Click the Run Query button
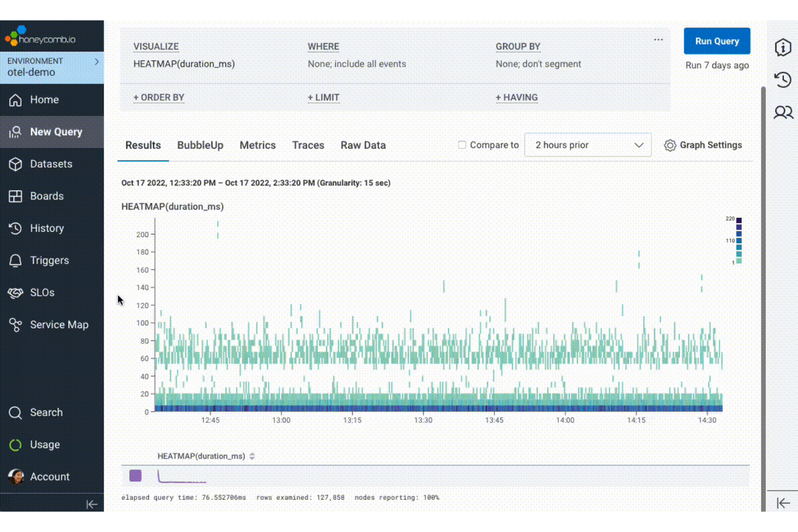798x532 pixels. coord(717,41)
